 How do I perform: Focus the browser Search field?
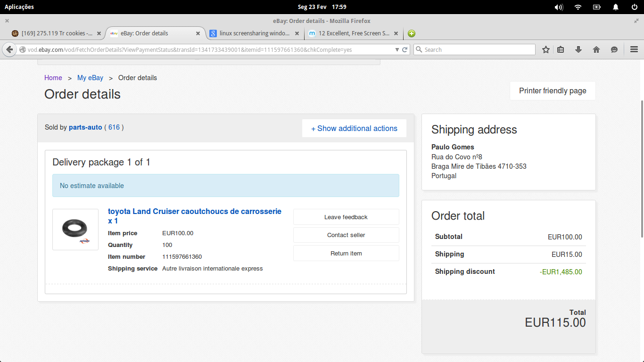pos(474,49)
